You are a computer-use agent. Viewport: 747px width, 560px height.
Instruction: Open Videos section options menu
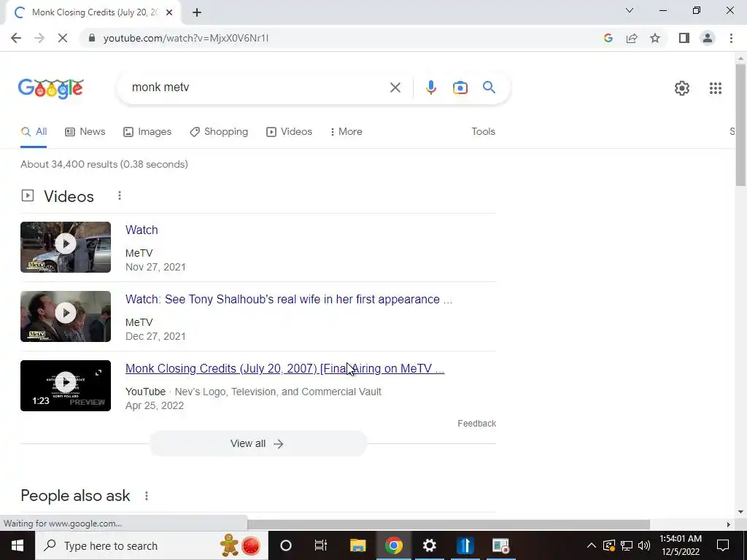pyautogui.click(x=120, y=195)
